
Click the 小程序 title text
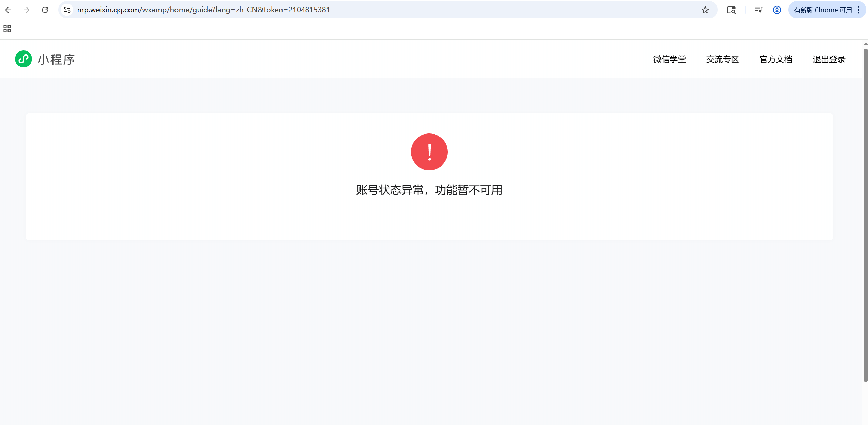click(56, 60)
